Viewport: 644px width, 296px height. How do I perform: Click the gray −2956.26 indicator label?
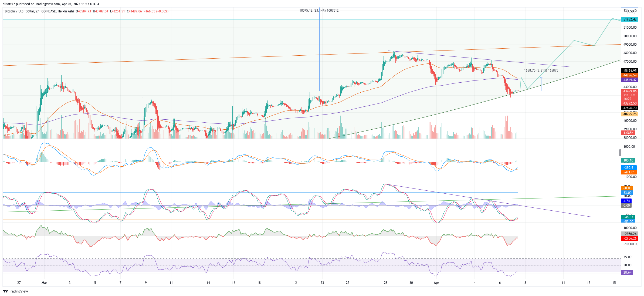[630, 234]
